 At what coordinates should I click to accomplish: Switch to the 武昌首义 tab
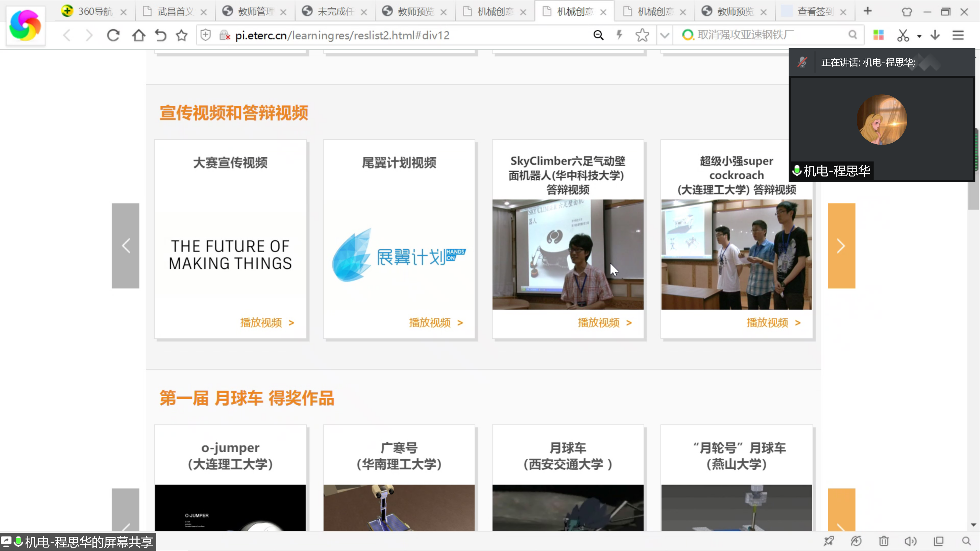pyautogui.click(x=175, y=11)
